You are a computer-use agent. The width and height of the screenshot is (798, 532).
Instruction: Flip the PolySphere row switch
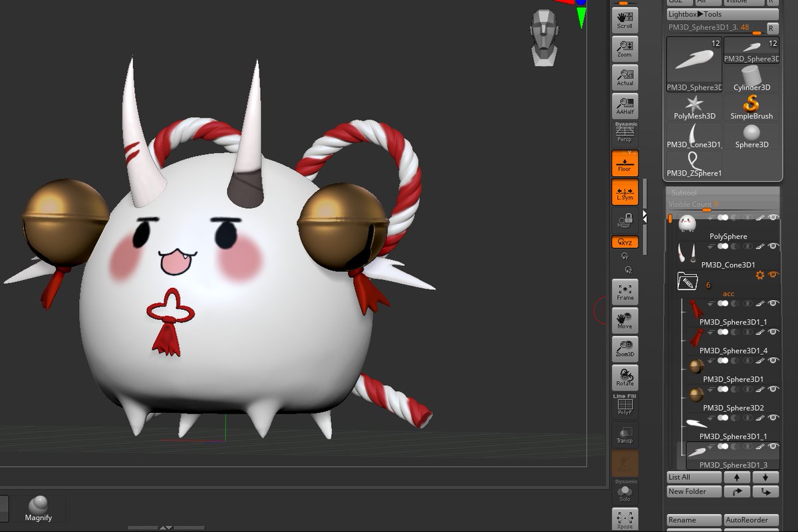(722, 217)
